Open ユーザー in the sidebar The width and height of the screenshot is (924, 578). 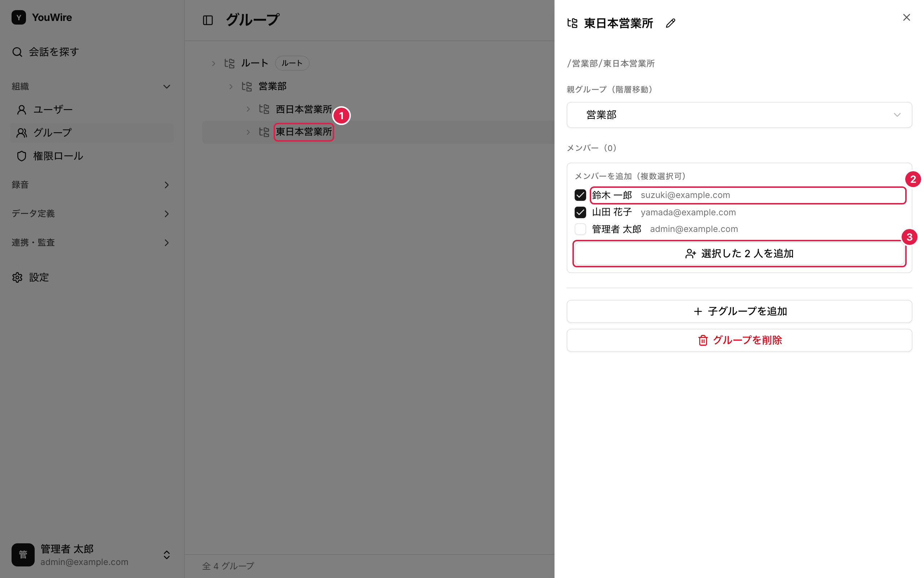click(92, 110)
